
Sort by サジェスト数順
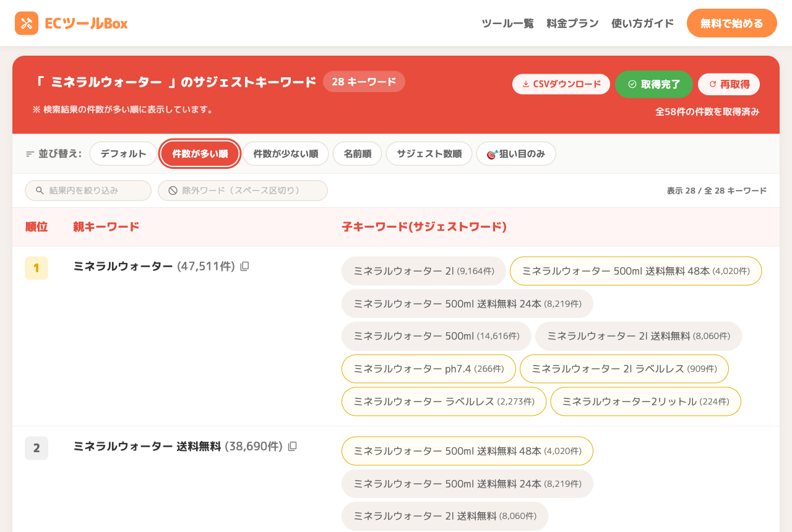click(429, 154)
